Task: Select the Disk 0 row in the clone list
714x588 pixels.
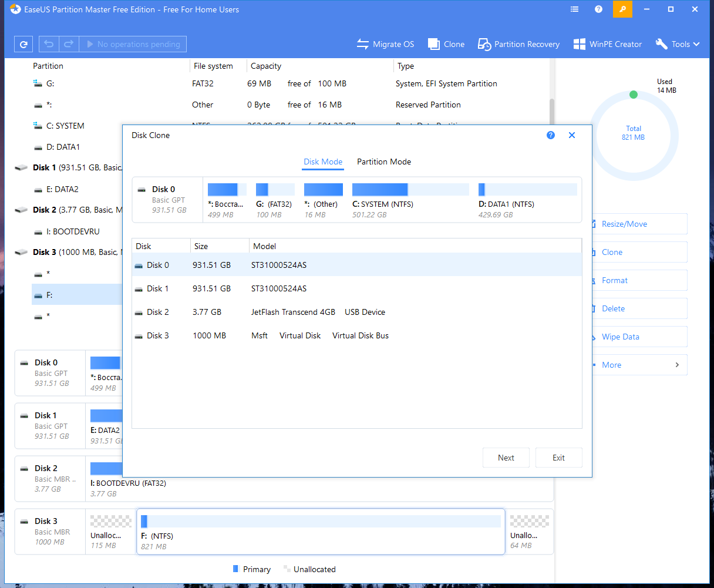Action: 357,265
